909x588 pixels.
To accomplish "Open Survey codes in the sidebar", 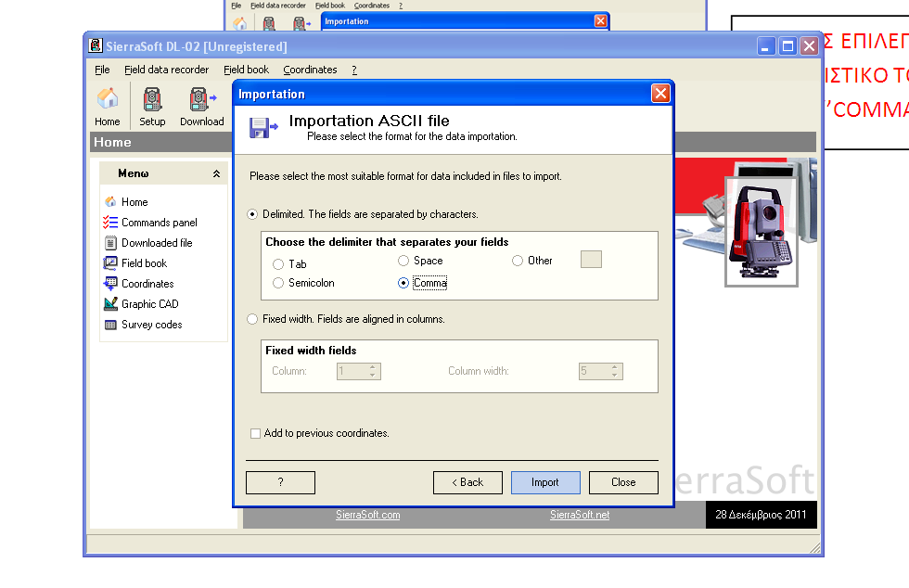I will [x=152, y=325].
